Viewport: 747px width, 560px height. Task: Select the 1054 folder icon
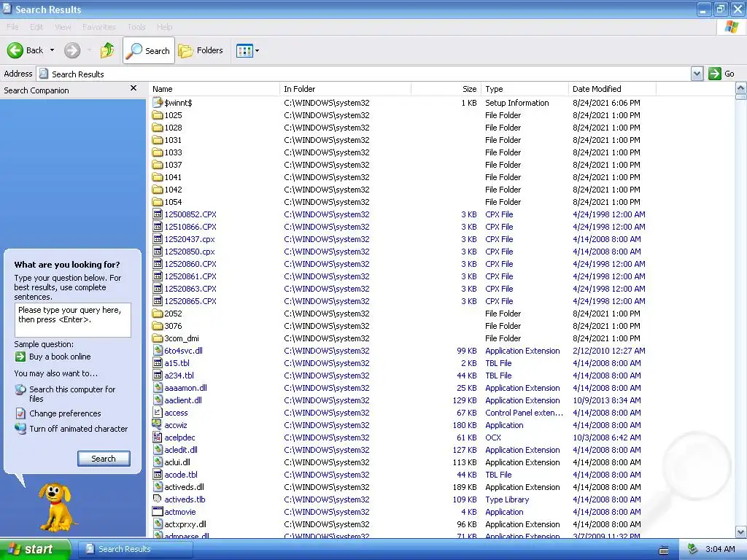click(158, 201)
